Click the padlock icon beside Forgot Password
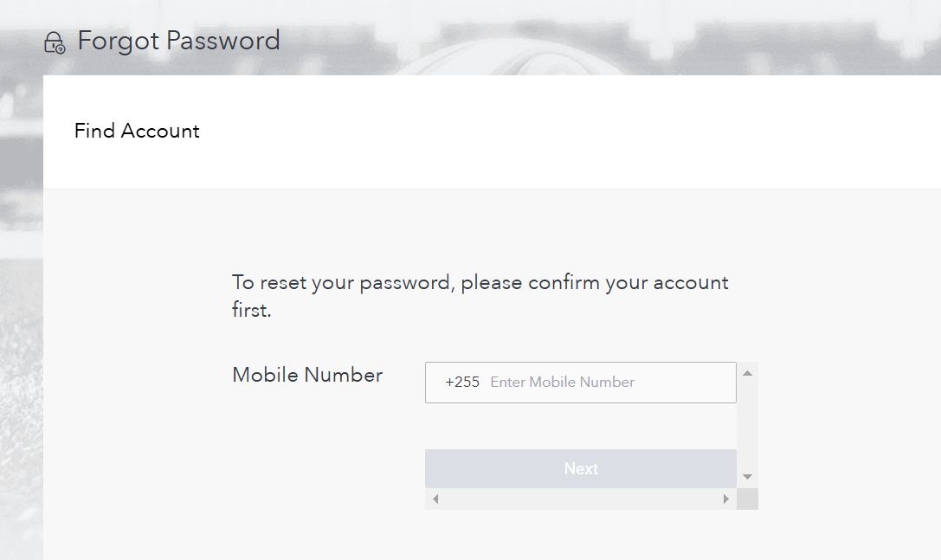The width and height of the screenshot is (941, 560). click(x=54, y=40)
